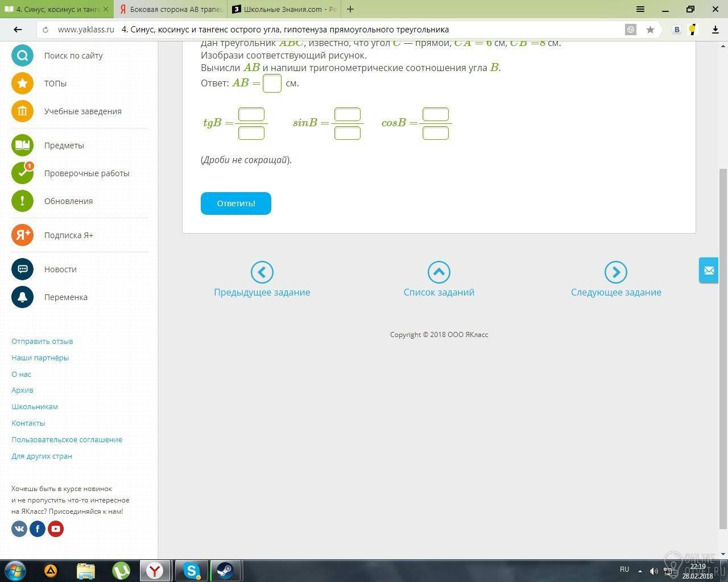The image size is (728, 582).
Task: Open Учебные заведения building icon
Action: pos(22,111)
